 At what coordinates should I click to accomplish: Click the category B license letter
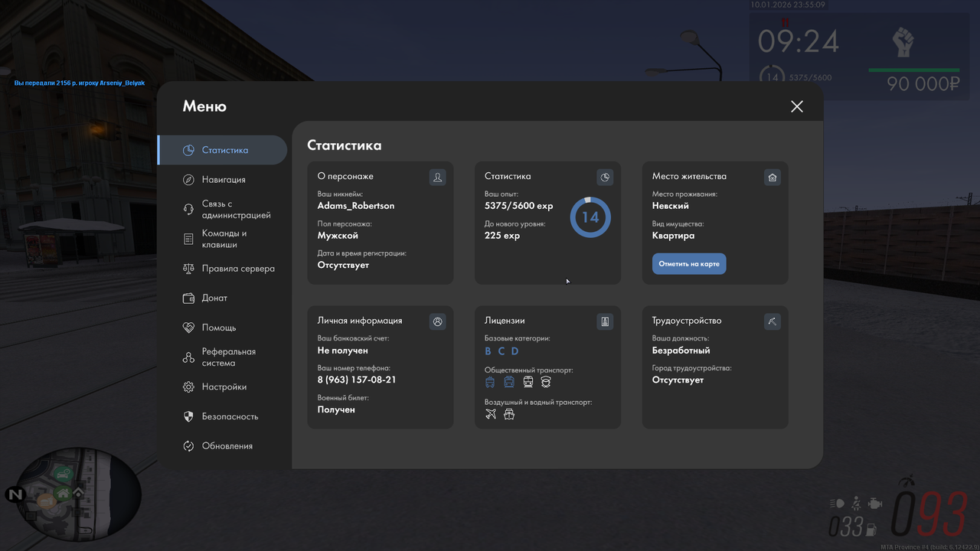(488, 351)
